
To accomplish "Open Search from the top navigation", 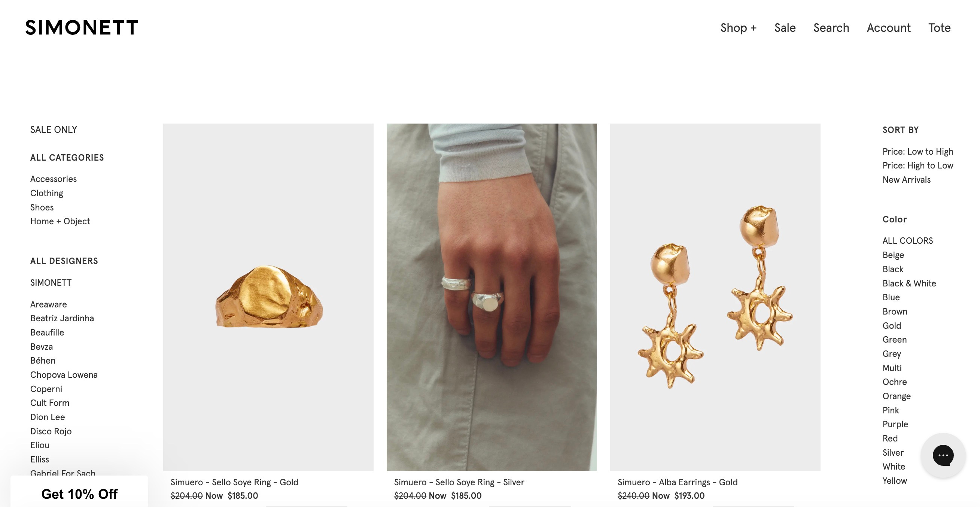I will [831, 28].
